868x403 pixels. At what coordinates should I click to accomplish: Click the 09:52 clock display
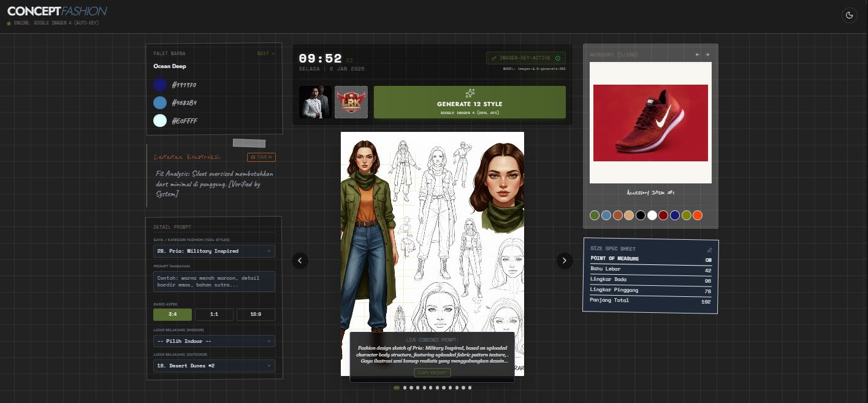coord(320,59)
